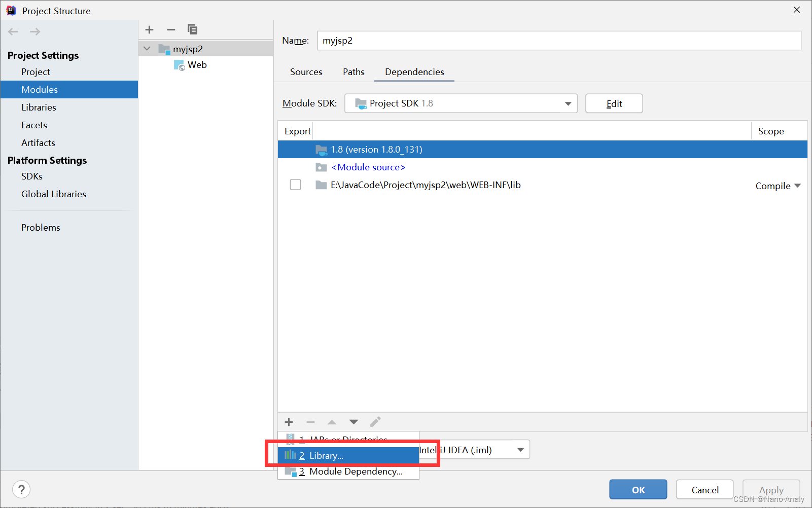Add a new module with plus icon
This screenshot has width=812, height=508.
click(x=149, y=29)
